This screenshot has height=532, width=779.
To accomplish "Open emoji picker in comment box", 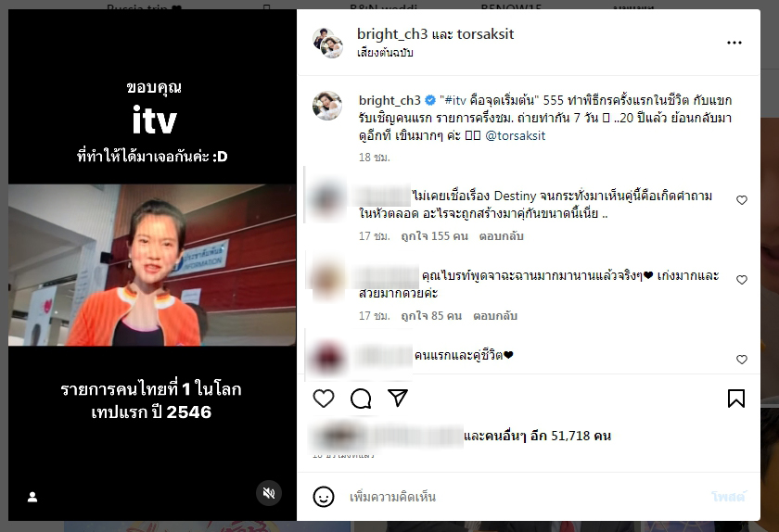I will pos(324,496).
